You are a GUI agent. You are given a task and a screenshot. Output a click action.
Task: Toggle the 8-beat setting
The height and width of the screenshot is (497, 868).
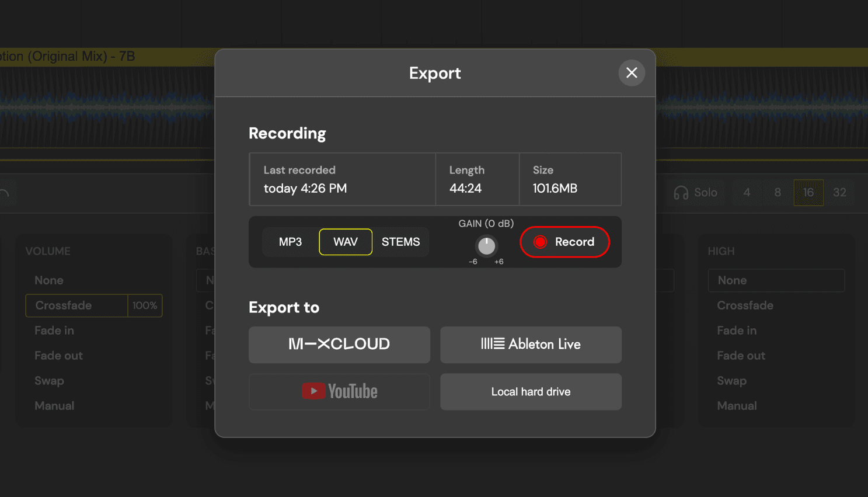coord(777,193)
